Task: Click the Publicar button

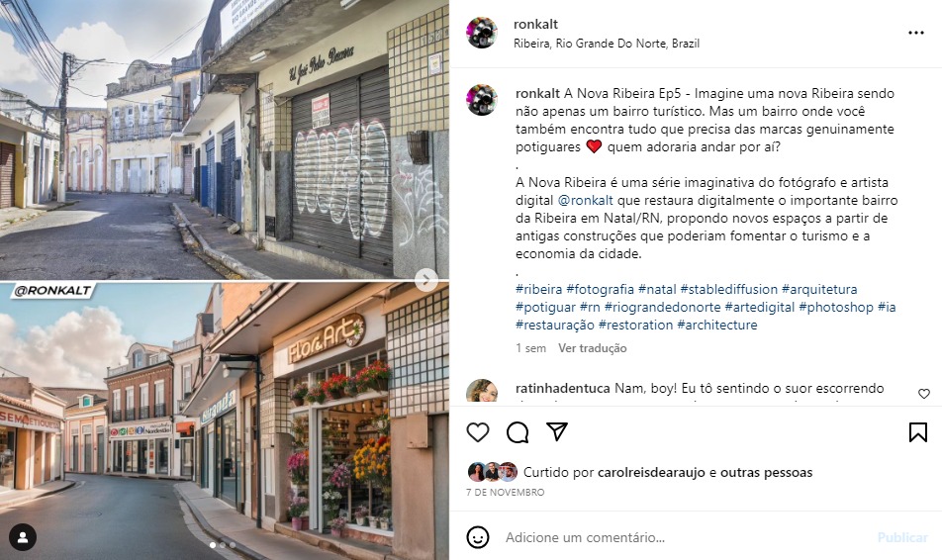Action: click(x=902, y=537)
